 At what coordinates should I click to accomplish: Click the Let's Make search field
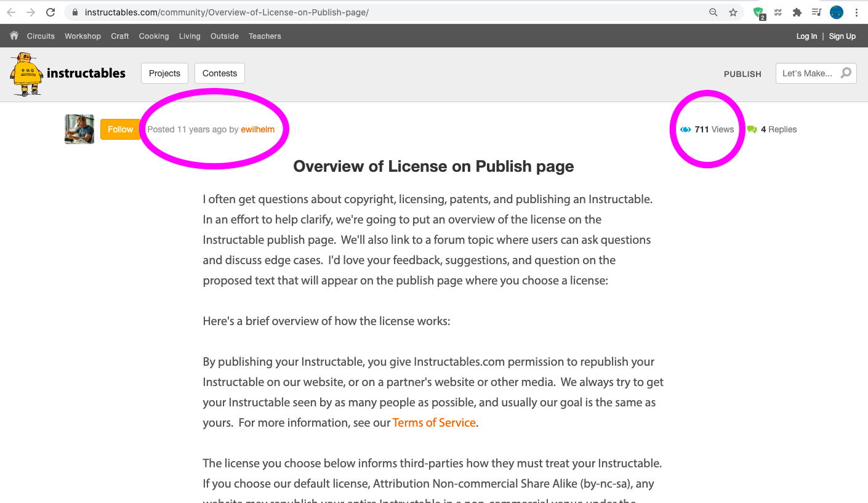[816, 73]
